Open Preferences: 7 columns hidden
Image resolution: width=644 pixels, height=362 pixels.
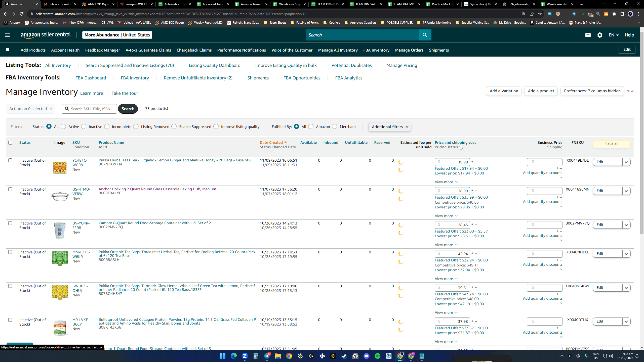click(592, 91)
